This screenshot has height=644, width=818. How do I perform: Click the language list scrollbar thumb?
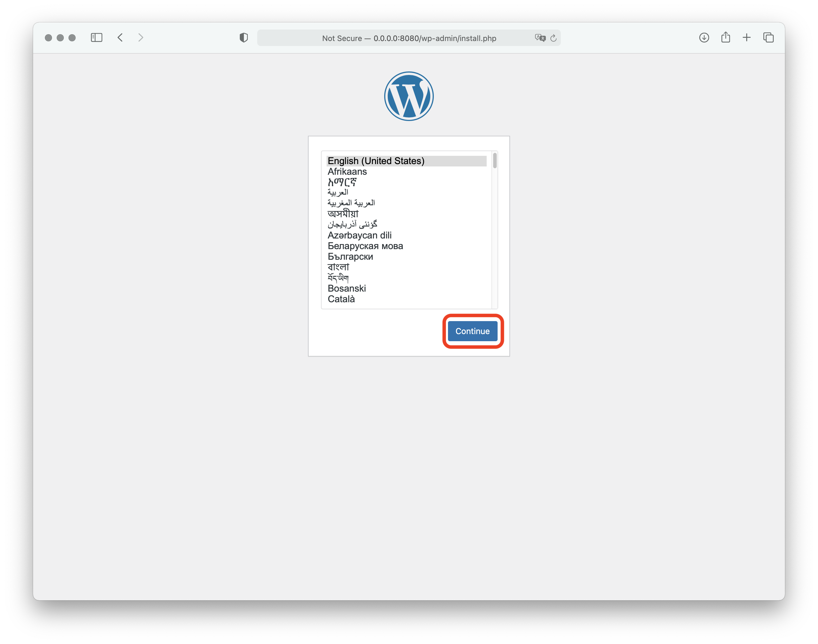(x=495, y=160)
